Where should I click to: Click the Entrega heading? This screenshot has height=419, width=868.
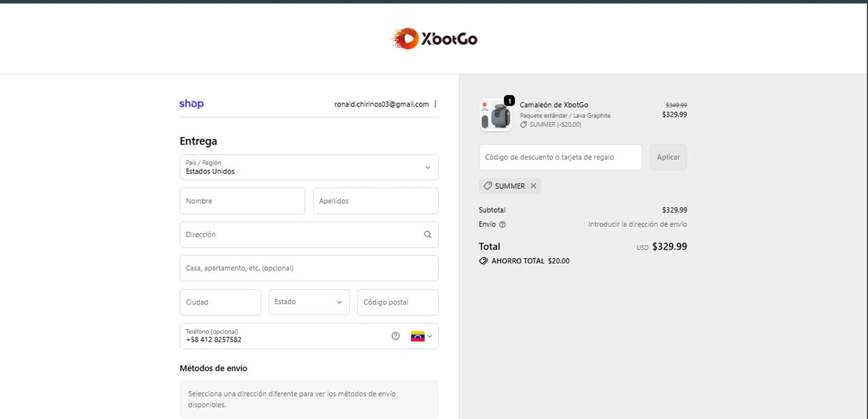(198, 141)
